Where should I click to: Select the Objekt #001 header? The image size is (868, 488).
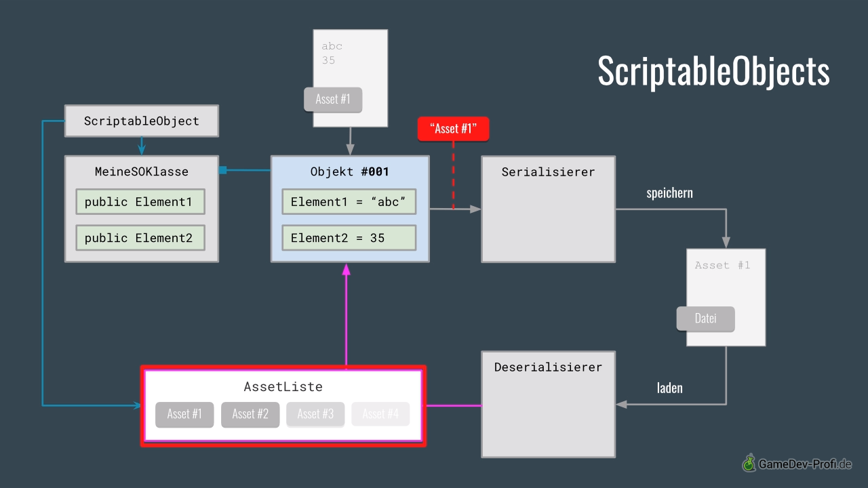(349, 171)
